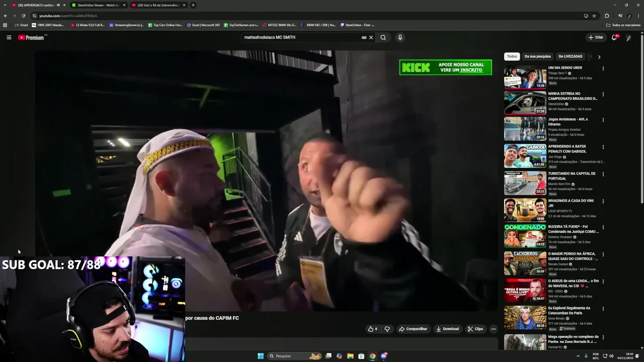Image resolution: width=644 pixels, height=362 pixels.
Task: Dislike the video with thumbs down
Action: coord(387,329)
